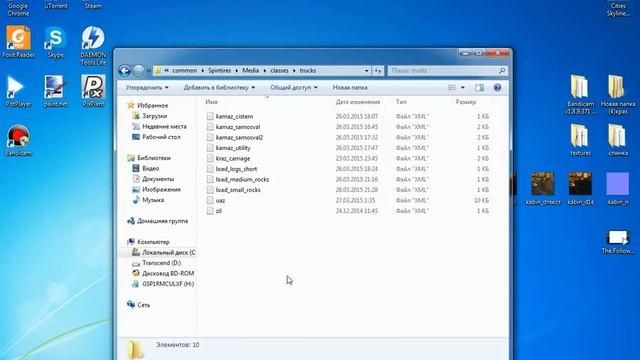The width and height of the screenshot is (640, 360).
Task: Select The.Follow... file on desktop
Action: 618,242
